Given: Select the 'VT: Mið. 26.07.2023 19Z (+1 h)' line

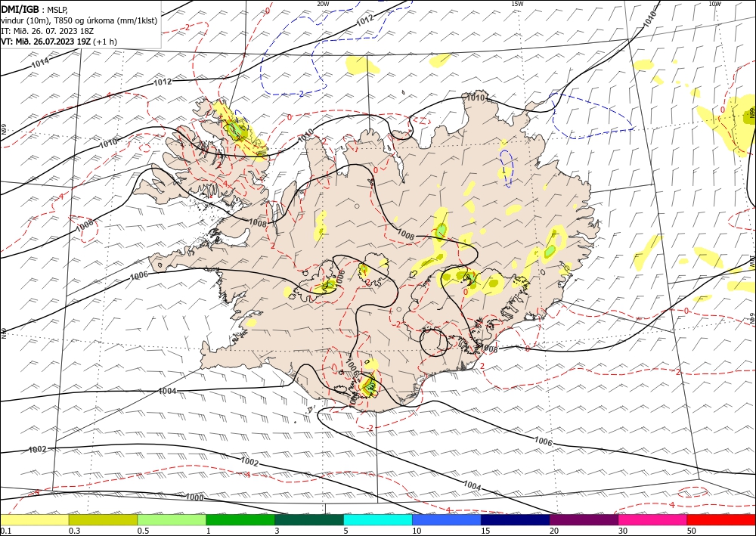Looking at the screenshot, I should click(x=59, y=42).
